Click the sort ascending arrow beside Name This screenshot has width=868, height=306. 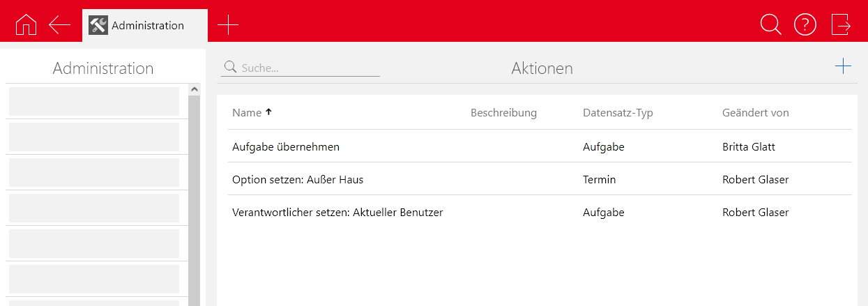click(x=269, y=112)
